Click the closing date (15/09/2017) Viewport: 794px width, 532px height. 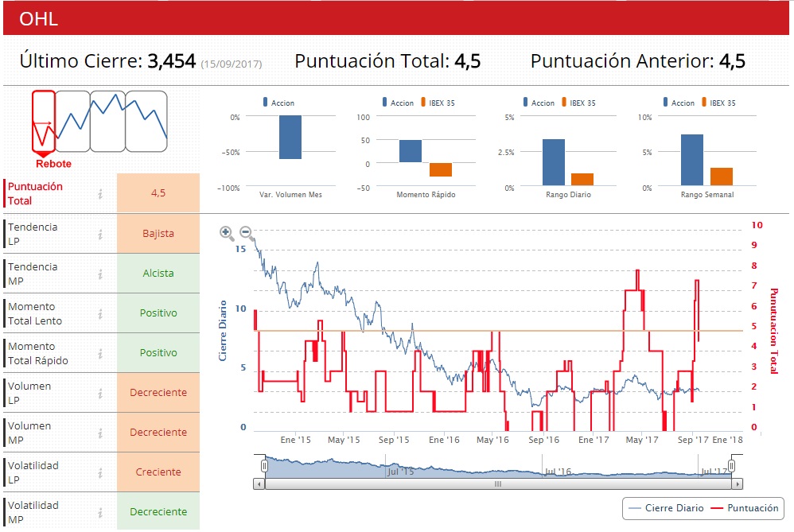(232, 64)
